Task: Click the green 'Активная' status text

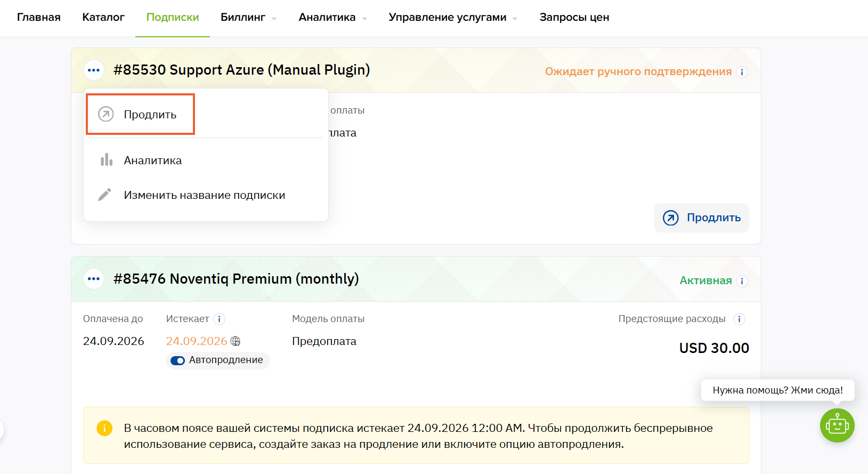Action: pos(705,281)
